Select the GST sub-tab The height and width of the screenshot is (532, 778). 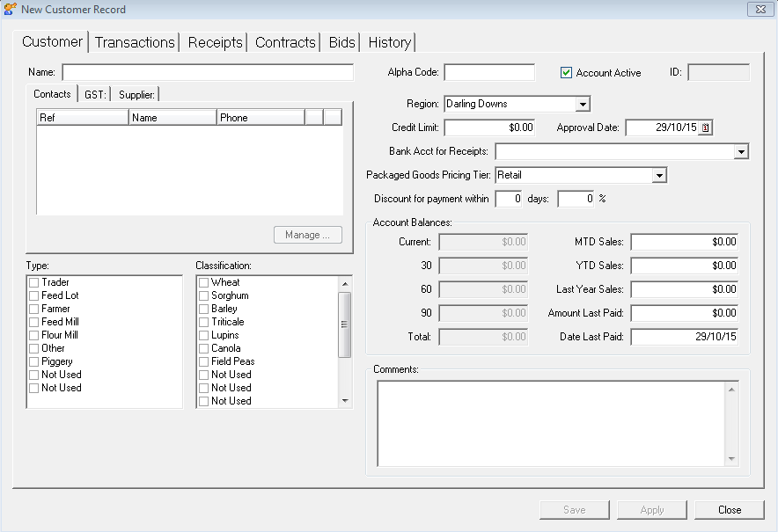[94, 95]
